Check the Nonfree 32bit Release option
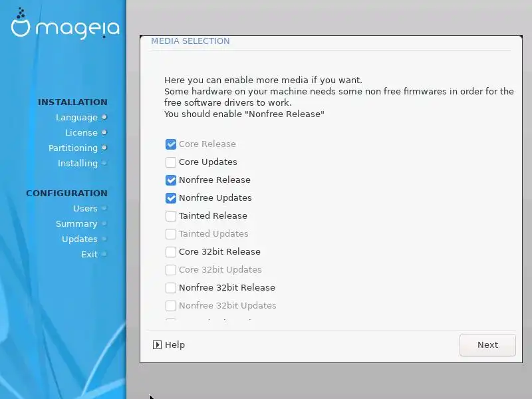The image size is (532, 399). tap(171, 288)
